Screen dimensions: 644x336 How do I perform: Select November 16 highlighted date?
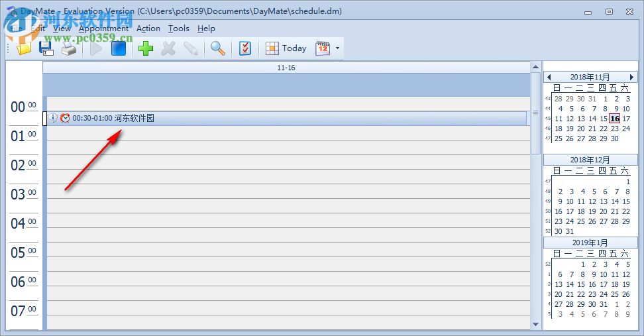tap(614, 119)
